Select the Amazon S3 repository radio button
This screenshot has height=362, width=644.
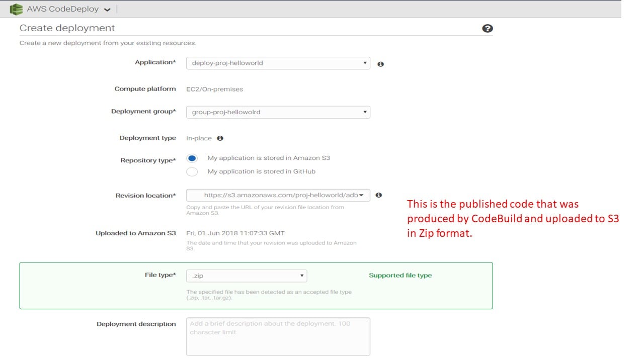point(192,158)
